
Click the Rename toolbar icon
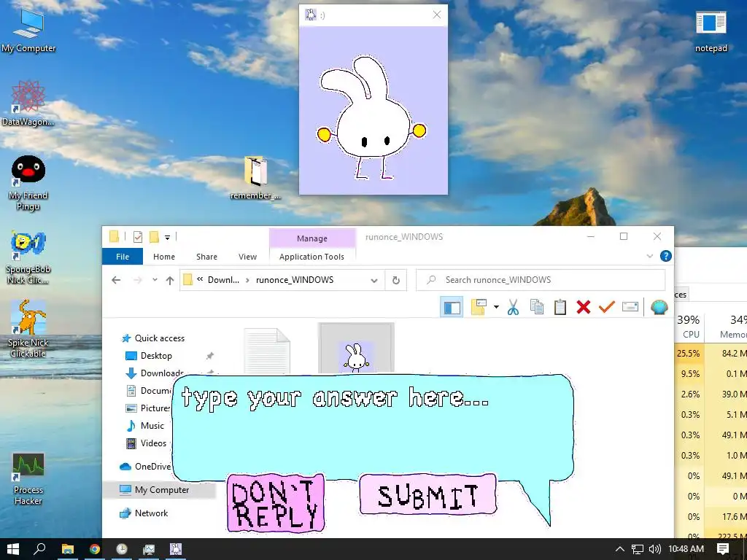tap(630, 307)
